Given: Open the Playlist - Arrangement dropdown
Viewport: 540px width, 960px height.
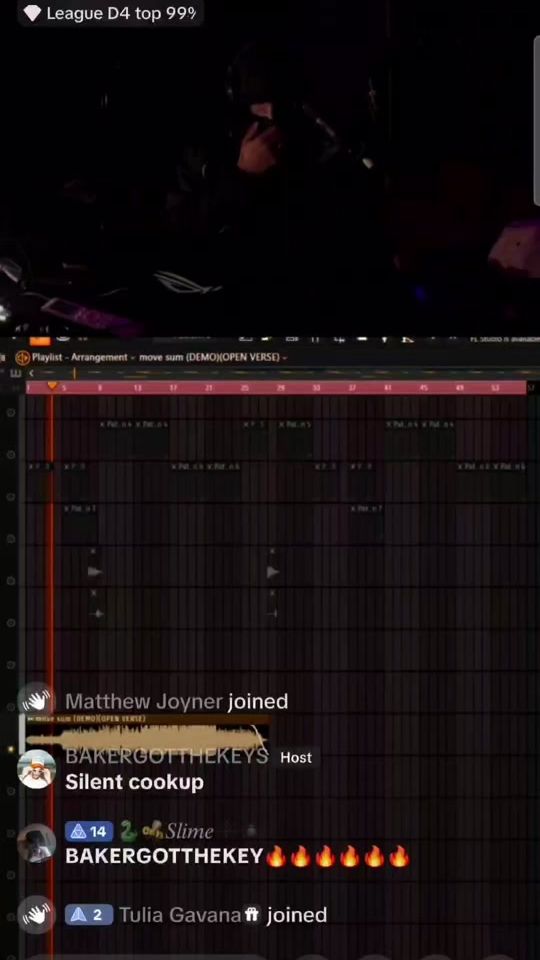Looking at the screenshot, I should tap(83, 357).
